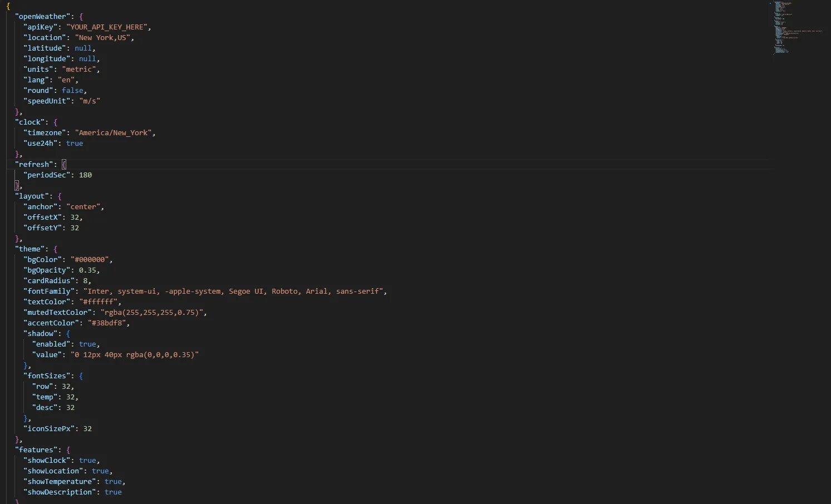Click the true value of showClock
Viewport: 831px width, 504px height.
(x=88, y=460)
